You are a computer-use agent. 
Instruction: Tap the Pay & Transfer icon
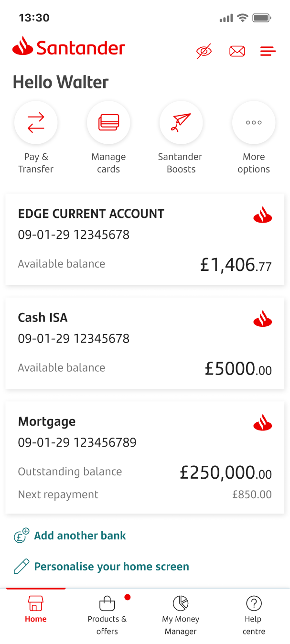[x=36, y=122]
